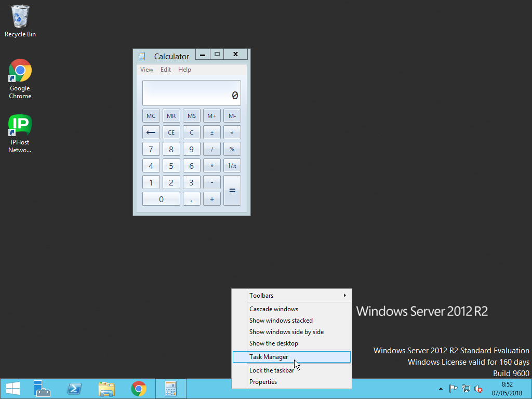Click the division key
The height and width of the screenshot is (399, 532).
click(212, 149)
